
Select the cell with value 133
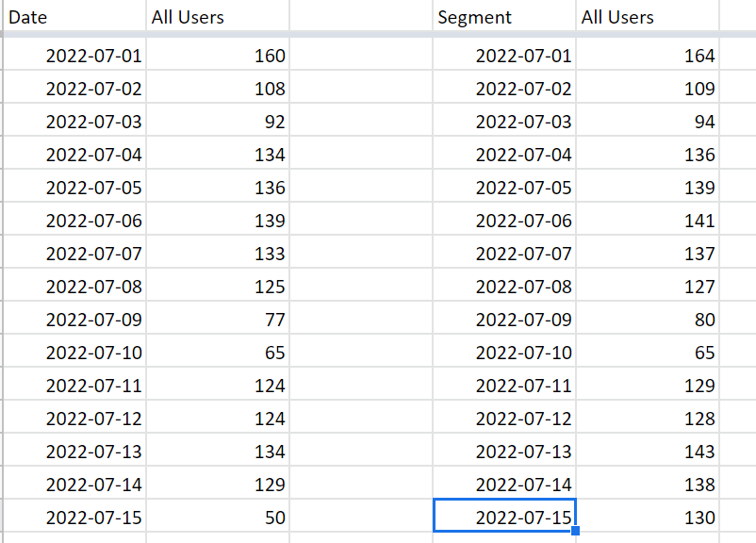point(218,253)
